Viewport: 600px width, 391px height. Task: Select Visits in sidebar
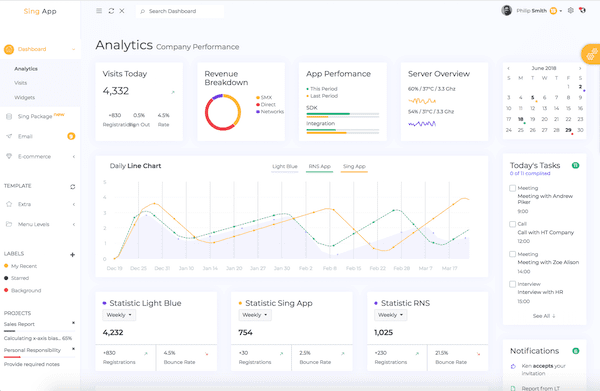[21, 83]
